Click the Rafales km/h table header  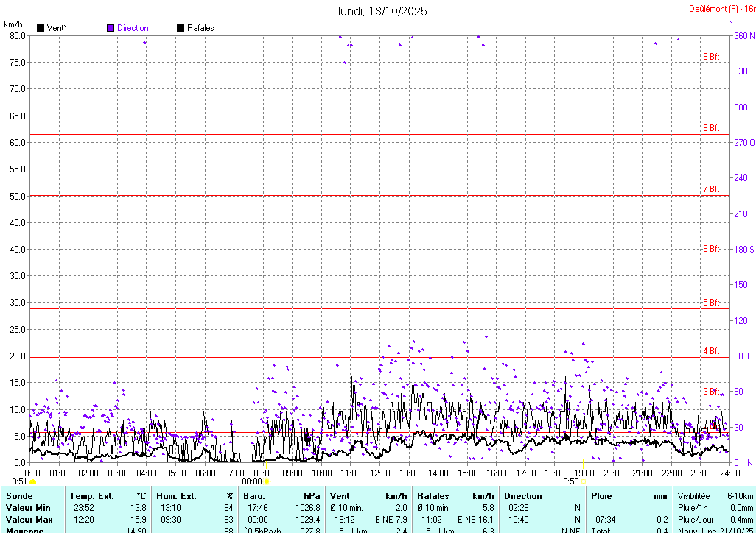452,496
